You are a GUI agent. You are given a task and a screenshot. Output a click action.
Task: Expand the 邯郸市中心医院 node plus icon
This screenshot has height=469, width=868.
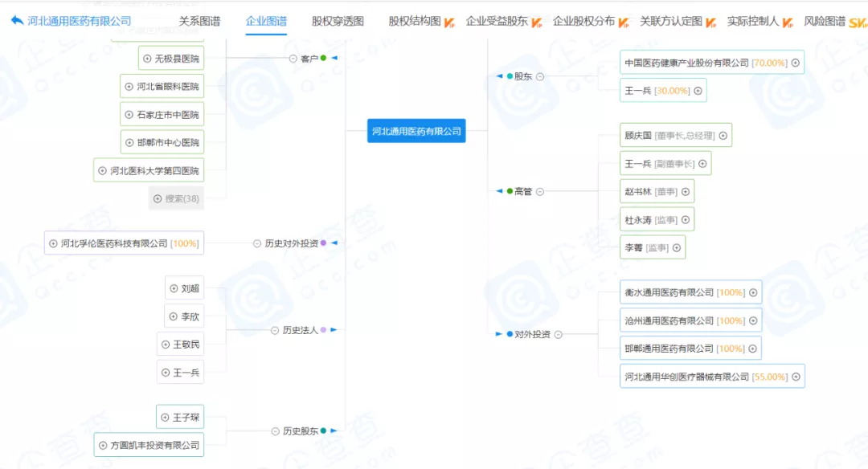(129, 142)
